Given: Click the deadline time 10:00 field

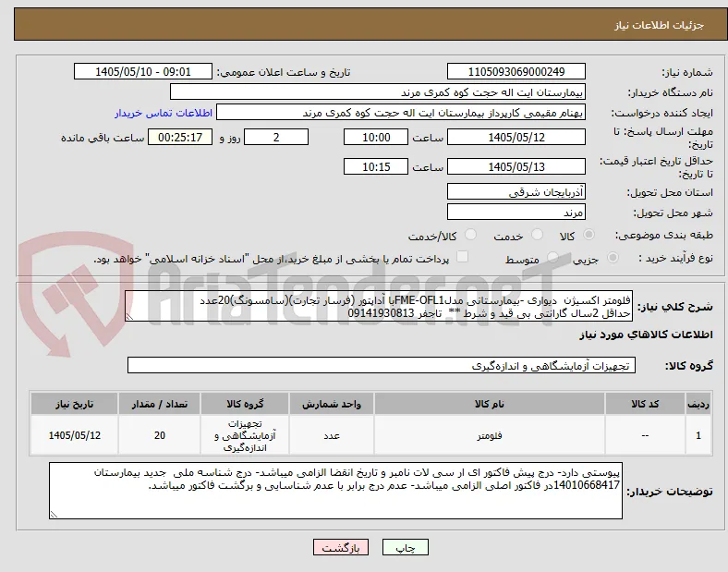Looking at the screenshot, I should (376, 137).
